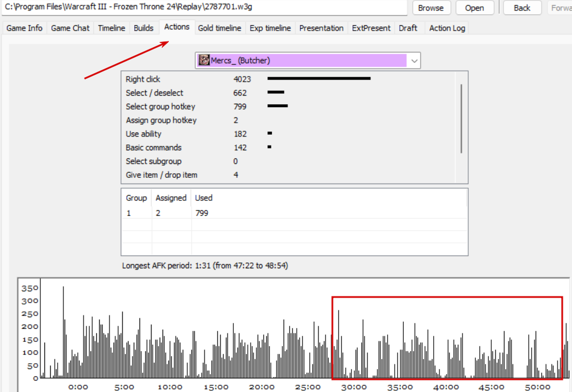572x392 pixels.
Task: Select the Right click row
Action: click(288, 79)
